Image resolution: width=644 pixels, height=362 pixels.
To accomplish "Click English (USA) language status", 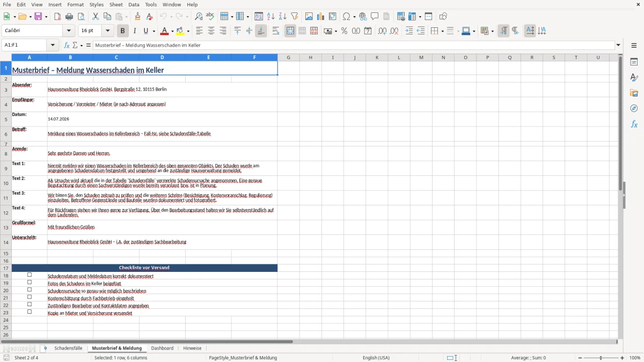I will (x=376, y=358).
